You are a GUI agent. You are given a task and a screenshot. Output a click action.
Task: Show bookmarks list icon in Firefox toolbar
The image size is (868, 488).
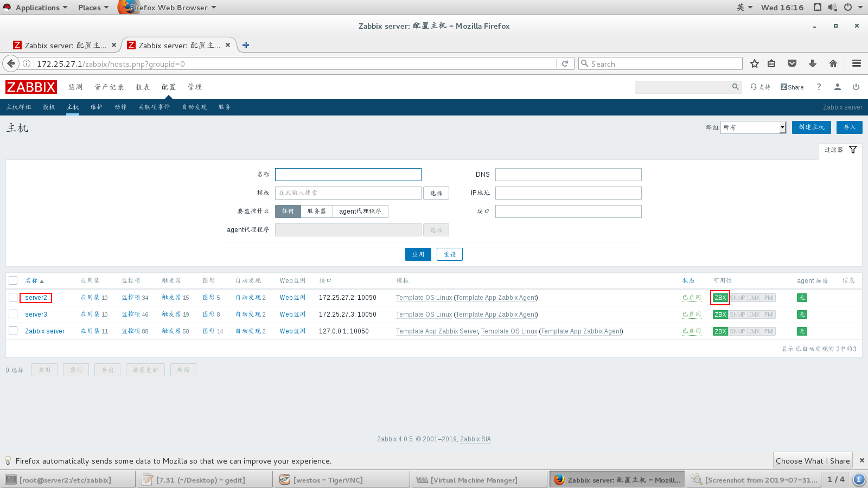[x=771, y=63]
